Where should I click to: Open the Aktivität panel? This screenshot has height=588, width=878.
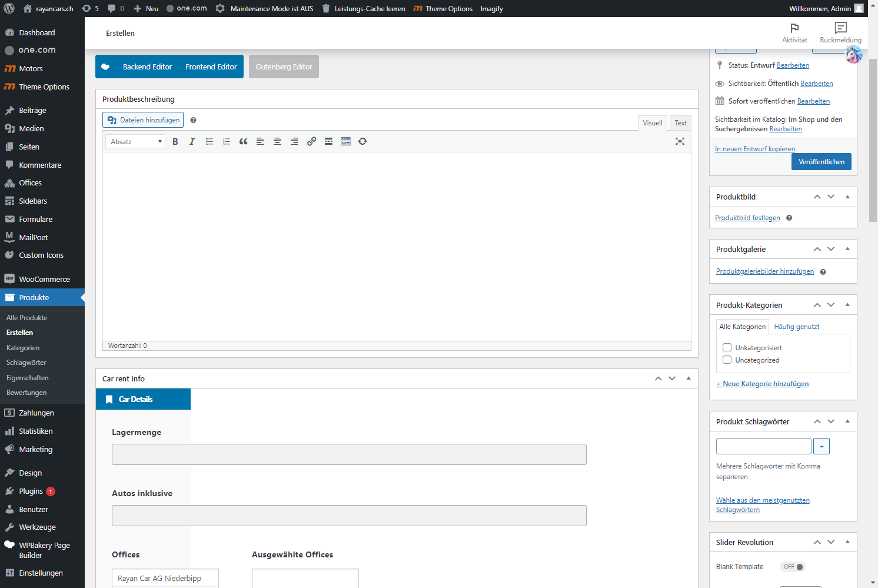click(x=794, y=33)
